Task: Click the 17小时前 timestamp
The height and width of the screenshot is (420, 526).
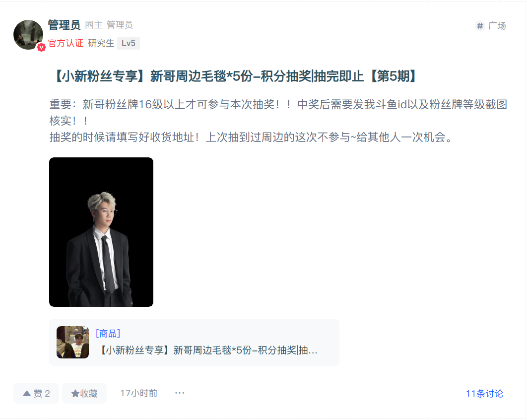Action: click(139, 393)
